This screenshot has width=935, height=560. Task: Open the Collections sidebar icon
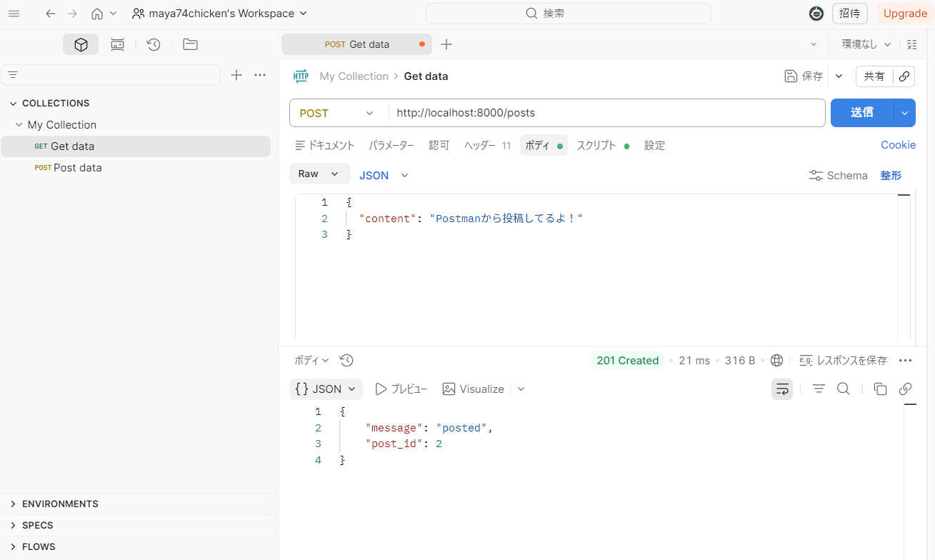[x=81, y=45]
